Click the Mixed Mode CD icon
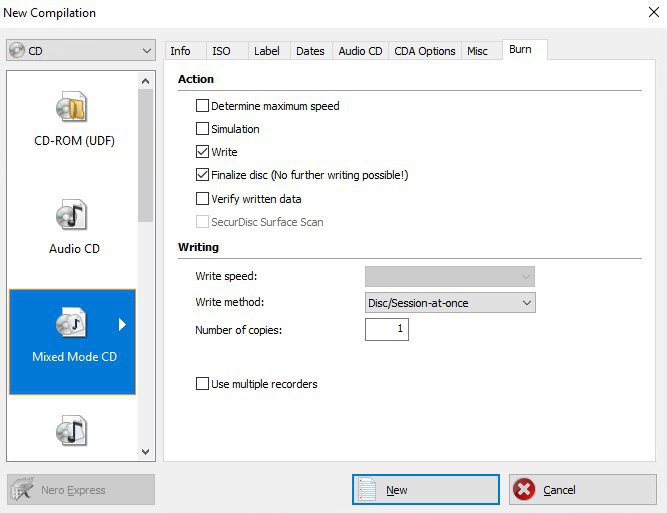Screen dimensions: 667x513 point(71,323)
